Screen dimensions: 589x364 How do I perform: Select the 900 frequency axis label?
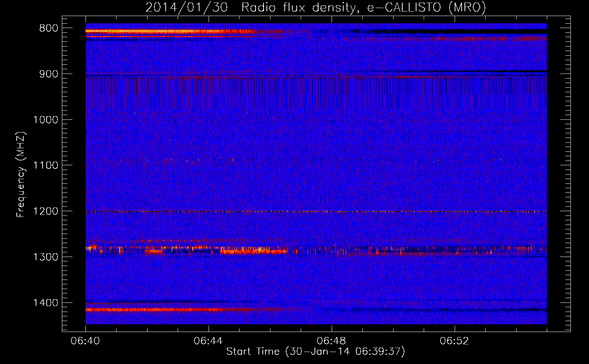point(49,74)
